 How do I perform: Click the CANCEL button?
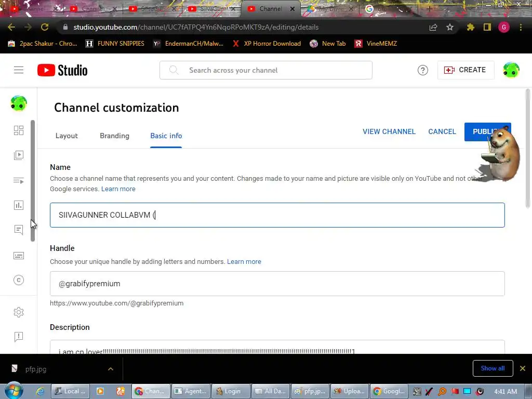click(x=442, y=131)
